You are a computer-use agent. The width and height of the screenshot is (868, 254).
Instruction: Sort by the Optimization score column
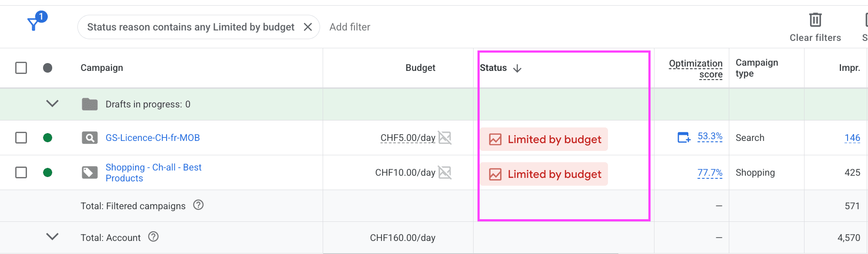[696, 69]
